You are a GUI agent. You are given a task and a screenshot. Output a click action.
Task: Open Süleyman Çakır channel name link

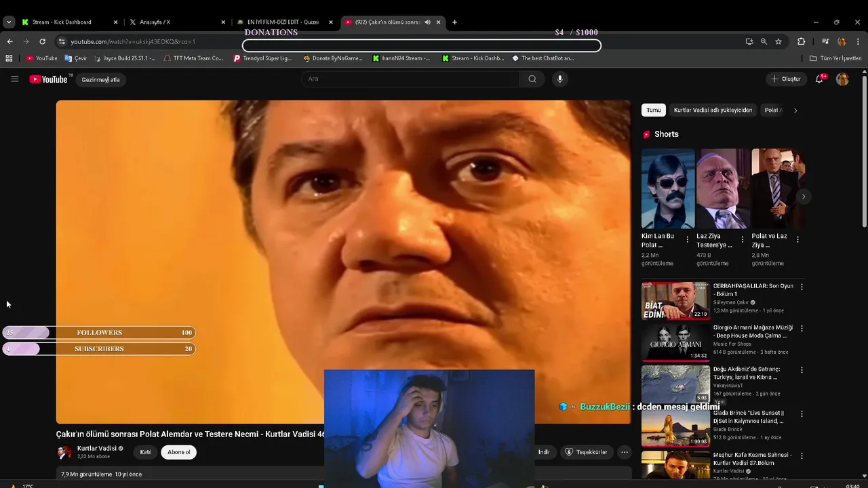coord(731,302)
